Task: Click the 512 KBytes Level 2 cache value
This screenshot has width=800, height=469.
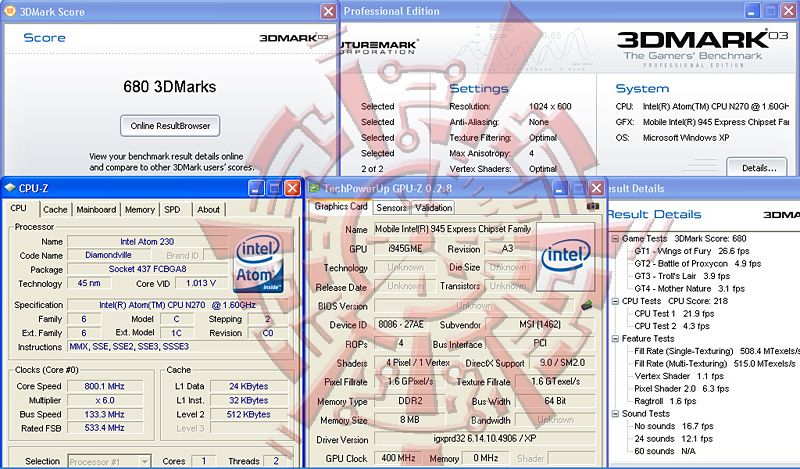Action: pos(248,414)
